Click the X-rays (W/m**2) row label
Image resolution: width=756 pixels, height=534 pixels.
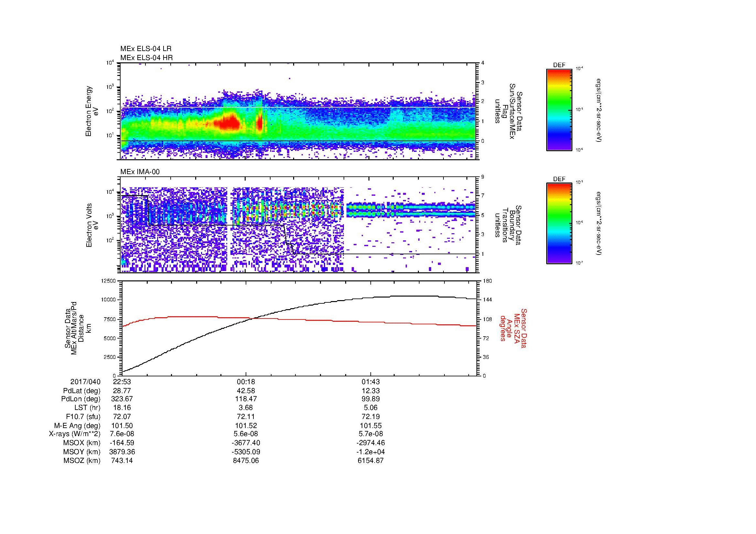click(74, 434)
